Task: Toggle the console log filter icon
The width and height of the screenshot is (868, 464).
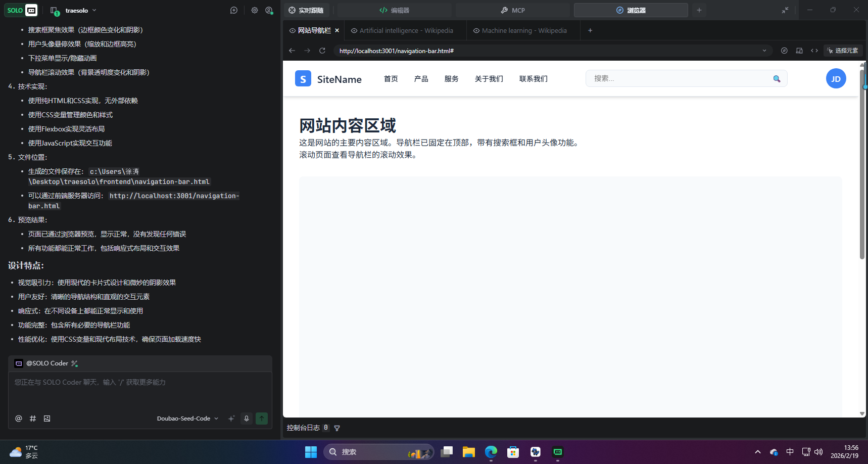Action: (x=337, y=428)
